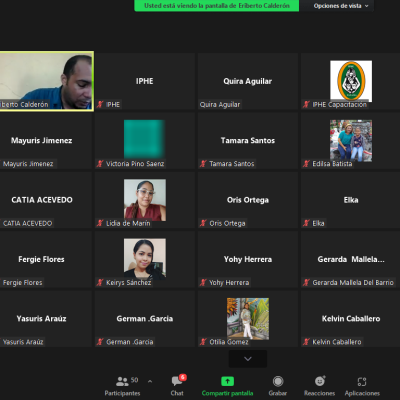The height and width of the screenshot is (400, 400).
Task: Click the screen sharing green banner
Action: pyautogui.click(x=217, y=6)
